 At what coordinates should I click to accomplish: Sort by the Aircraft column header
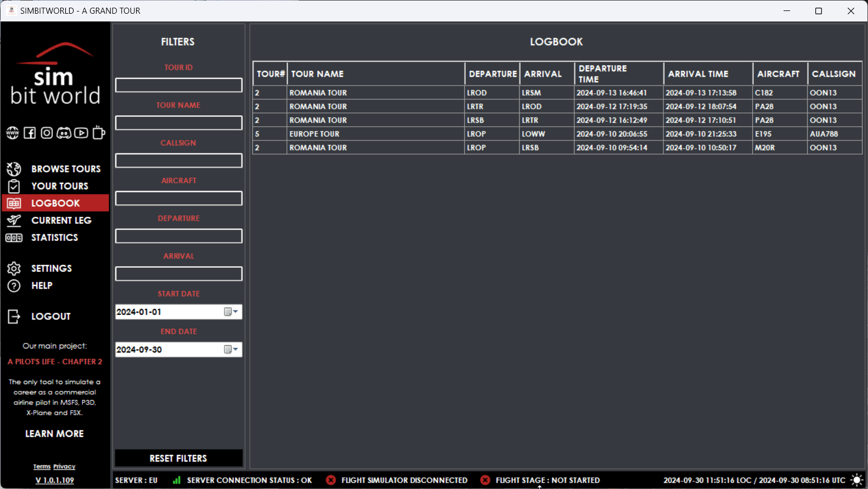point(778,74)
